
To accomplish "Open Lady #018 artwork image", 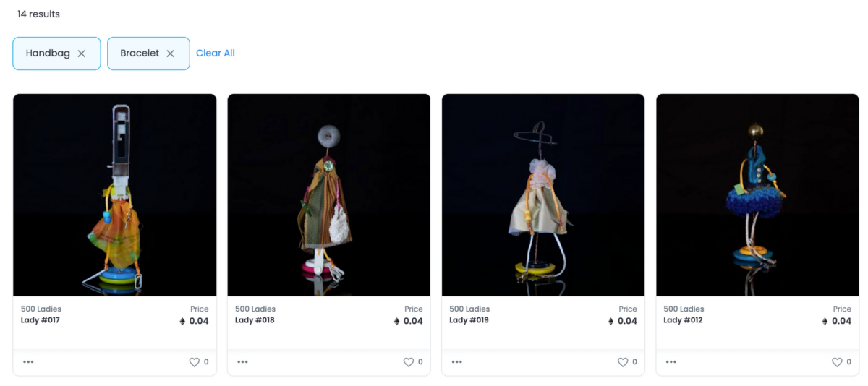I will coord(329,195).
